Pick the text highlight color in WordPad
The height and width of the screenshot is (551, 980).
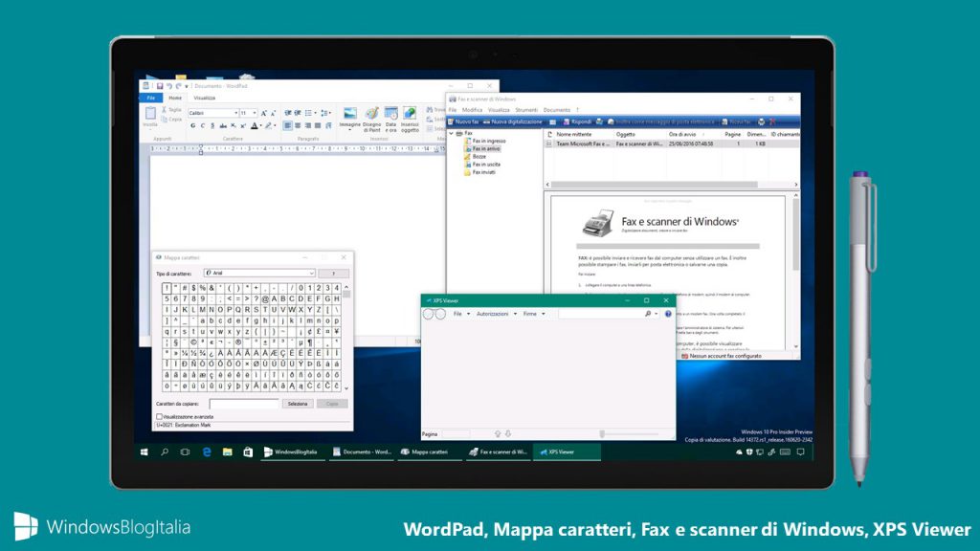click(x=268, y=125)
